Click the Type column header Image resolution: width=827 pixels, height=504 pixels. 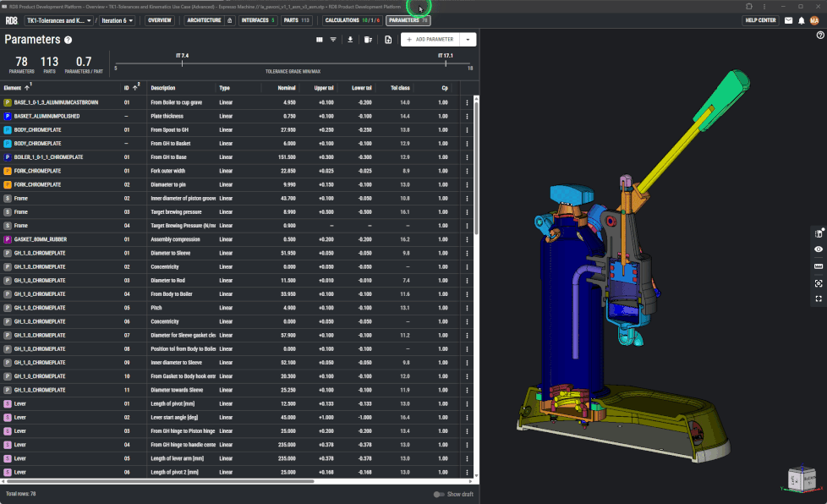pos(225,88)
